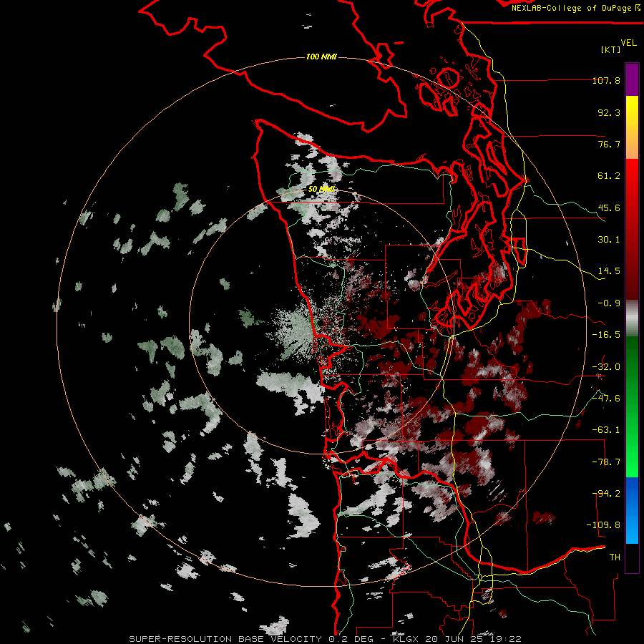Click the -94.2 velocity legend value
Image resolution: width=644 pixels, height=644 pixels.
tap(606, 493)
